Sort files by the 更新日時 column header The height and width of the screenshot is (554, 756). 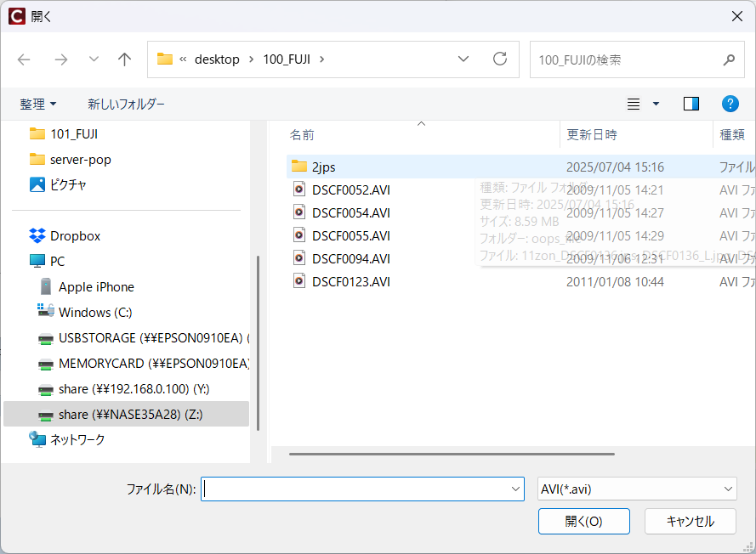point(592,135)
